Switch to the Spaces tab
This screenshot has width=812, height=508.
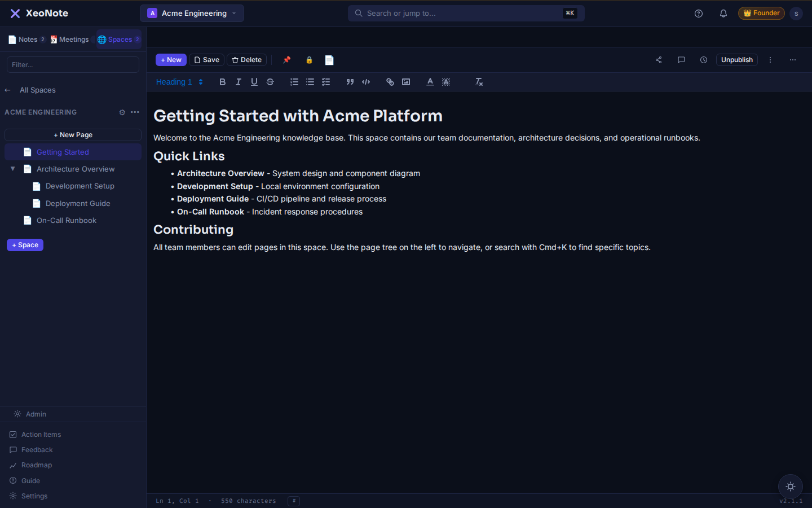pos(118,40)
